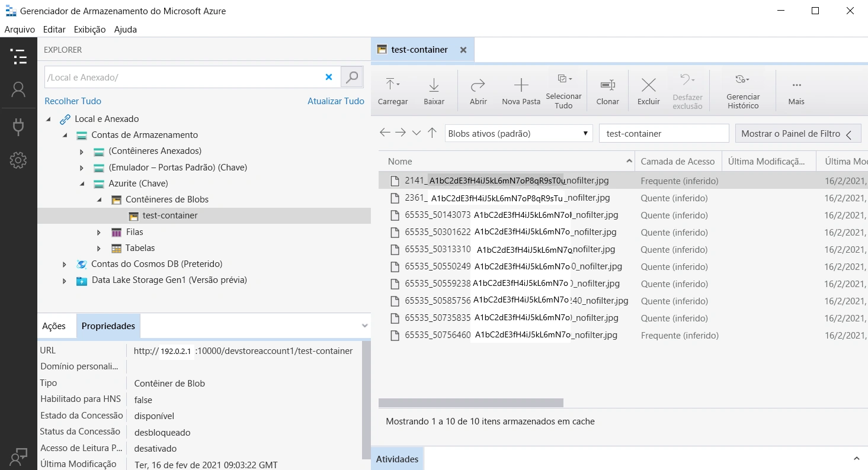Screen dimensions: 868x470
Task: Sort by first Última Modificação column header
Action: click(x=768, y=161)
